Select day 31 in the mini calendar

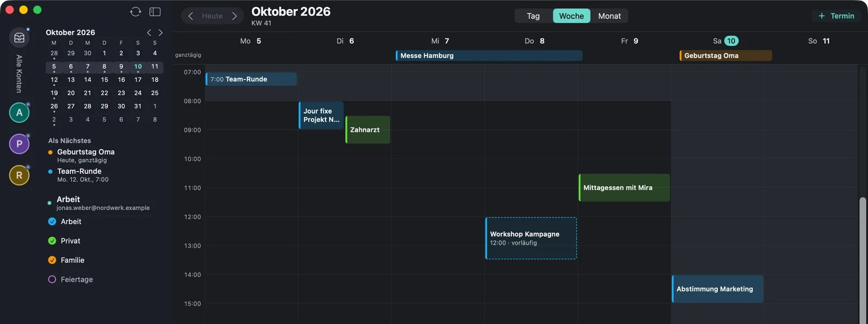[138, 106]
